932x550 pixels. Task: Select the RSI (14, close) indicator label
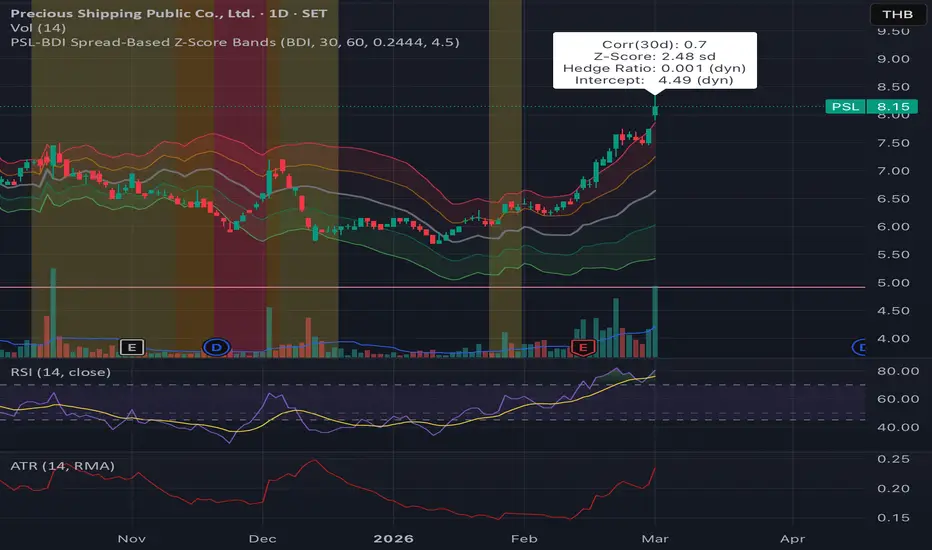tap(61, 372)
